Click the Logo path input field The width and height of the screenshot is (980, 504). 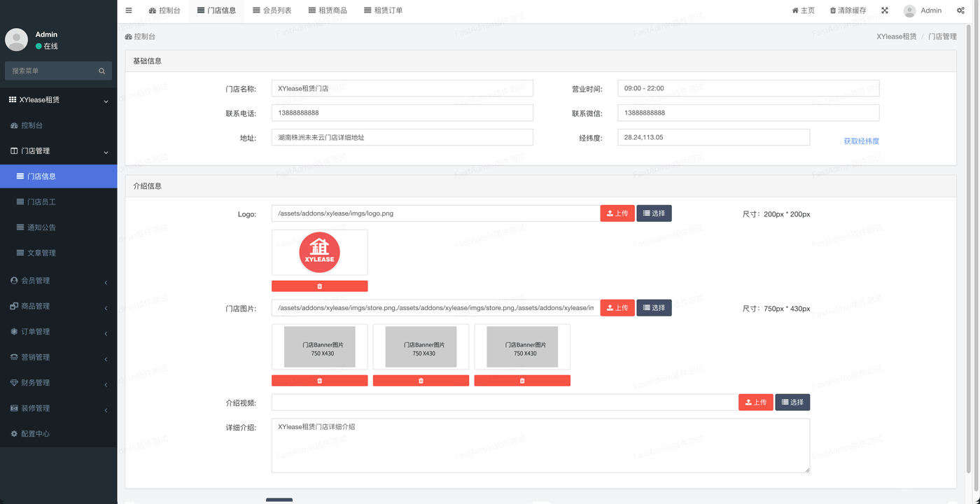click(436, 213)
